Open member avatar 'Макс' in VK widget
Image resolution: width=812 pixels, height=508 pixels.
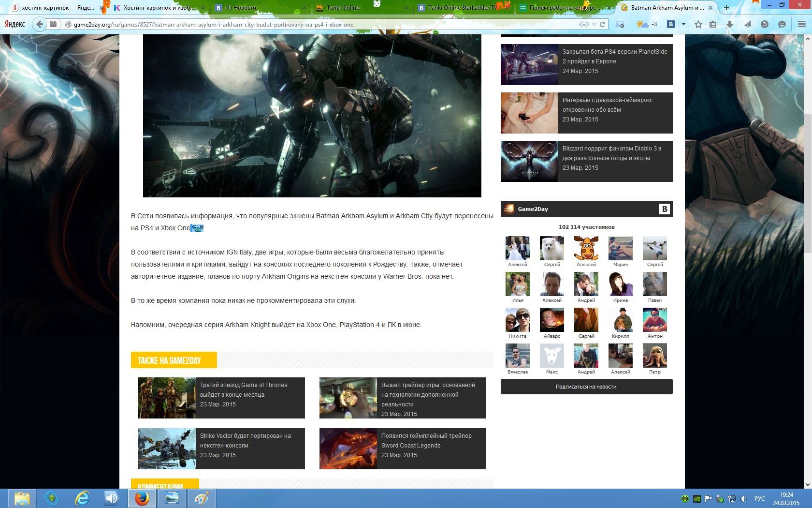[x=552, y=356]
